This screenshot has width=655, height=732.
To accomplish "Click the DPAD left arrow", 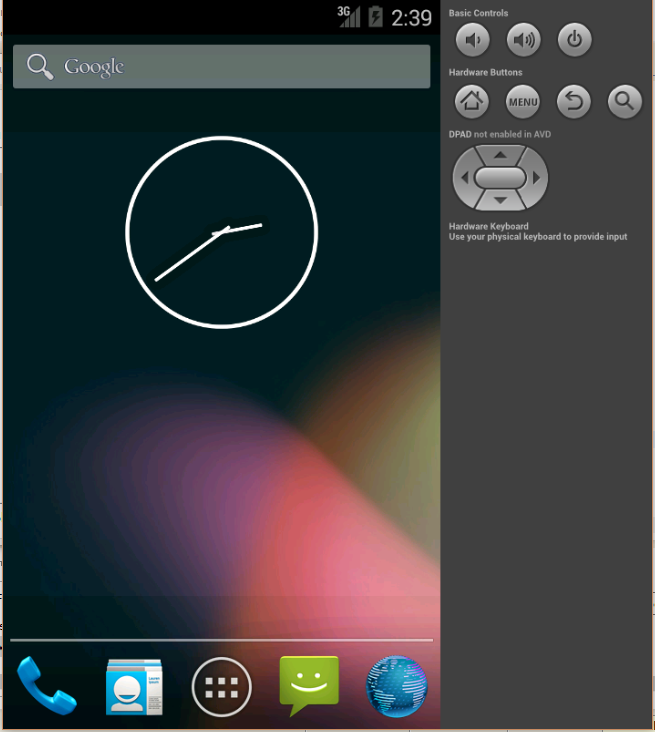I will point(464,178).
